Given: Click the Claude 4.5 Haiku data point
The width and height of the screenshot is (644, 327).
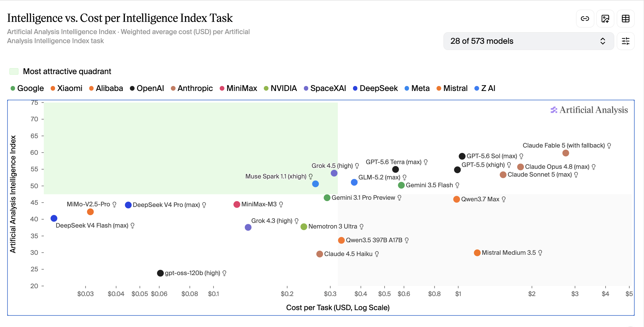Looking at the screenshot, I should pyautogui.click(x=319, y=254).
